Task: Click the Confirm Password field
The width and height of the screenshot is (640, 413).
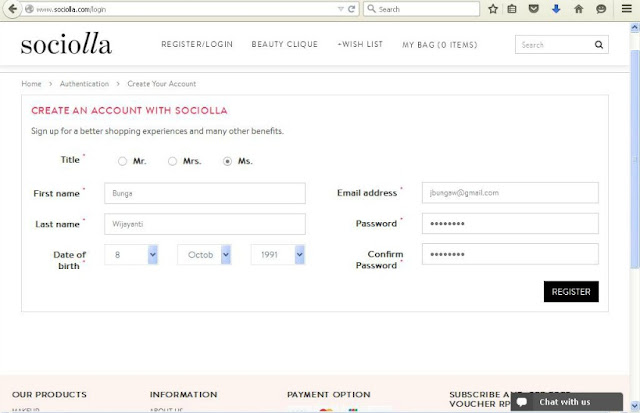Action: click(510, 254)
